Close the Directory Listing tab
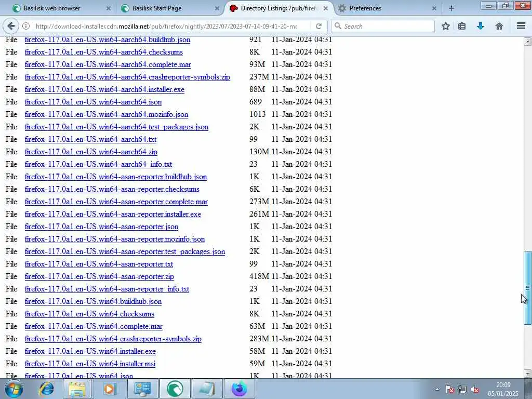 tap(326, 8)
